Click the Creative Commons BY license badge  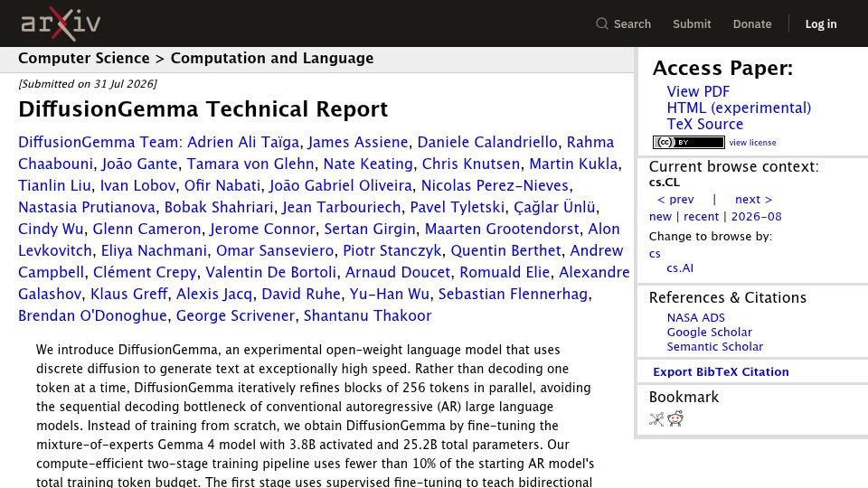(689, 142)
